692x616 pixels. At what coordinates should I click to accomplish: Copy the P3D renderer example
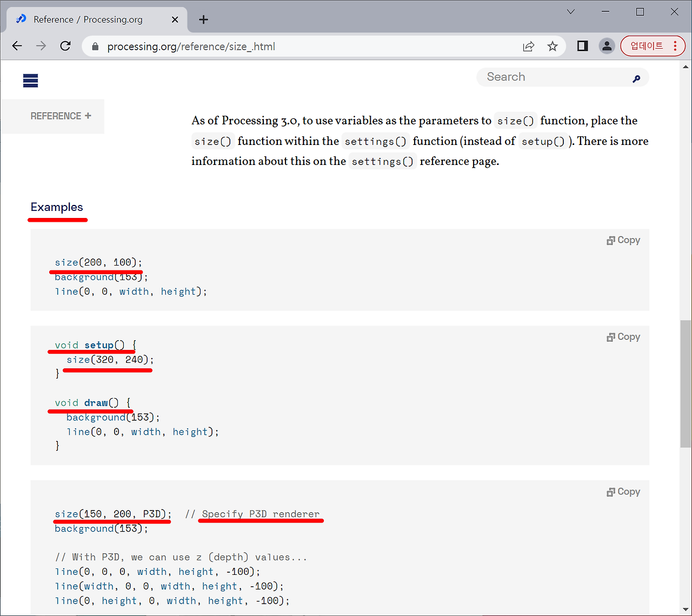tap(623, 492)
